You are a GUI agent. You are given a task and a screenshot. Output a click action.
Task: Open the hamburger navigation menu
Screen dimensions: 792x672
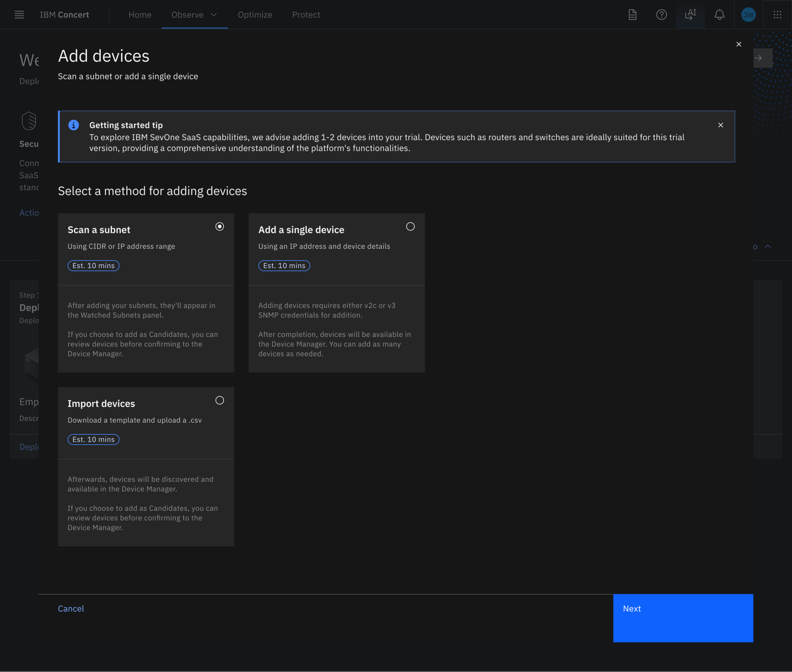click(19, 14)
